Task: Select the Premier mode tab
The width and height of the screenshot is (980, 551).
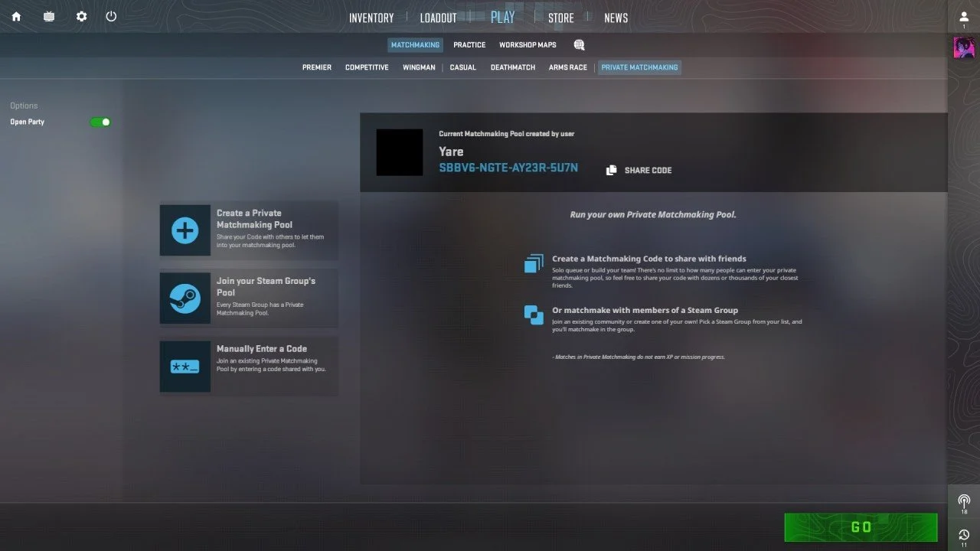Action: [x=317, y=67]
